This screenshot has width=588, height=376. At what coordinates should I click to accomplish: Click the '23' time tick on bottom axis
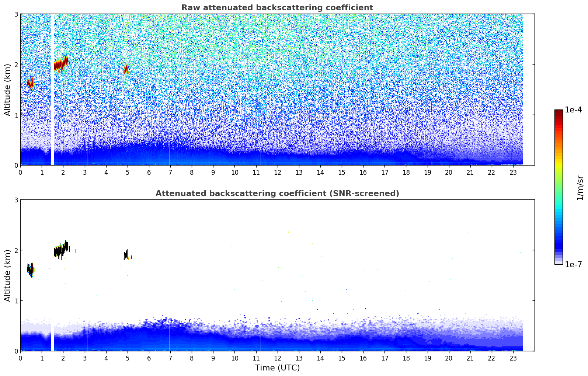tap(513, 358)
